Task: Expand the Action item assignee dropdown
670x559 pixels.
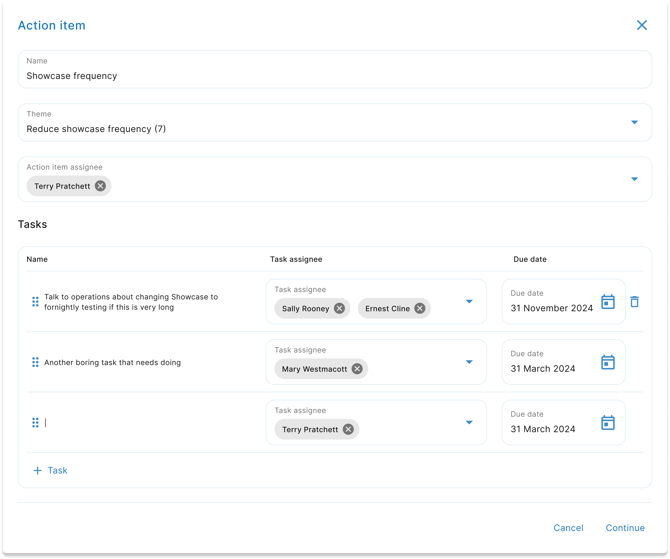Action: tap(634, 180)
